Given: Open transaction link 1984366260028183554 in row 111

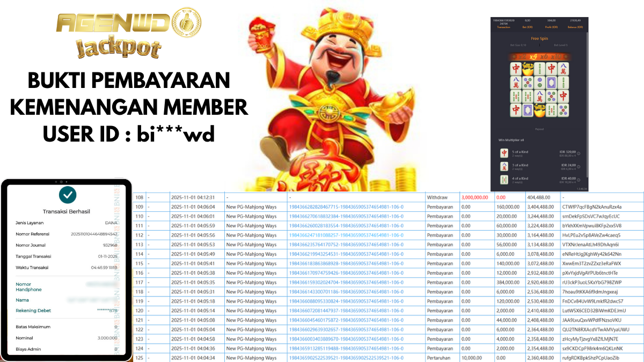Looking at the screenshot, I should click(346, 225).
